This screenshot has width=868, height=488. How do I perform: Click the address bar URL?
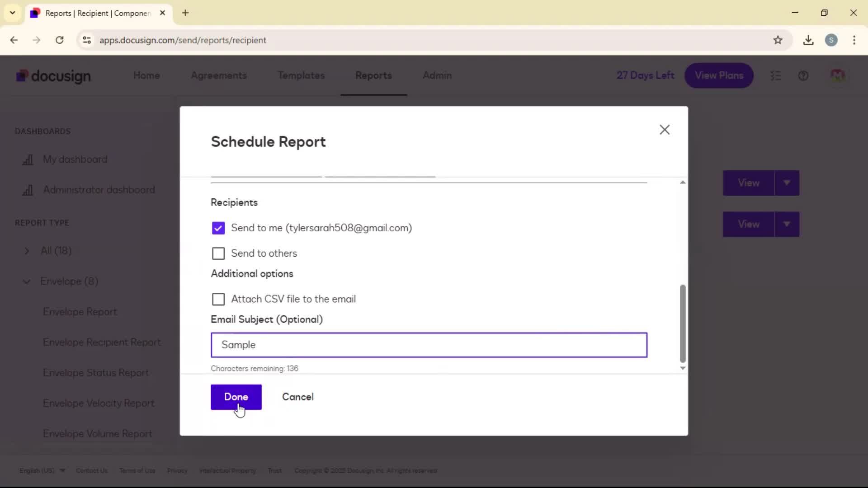pos(183,40)
